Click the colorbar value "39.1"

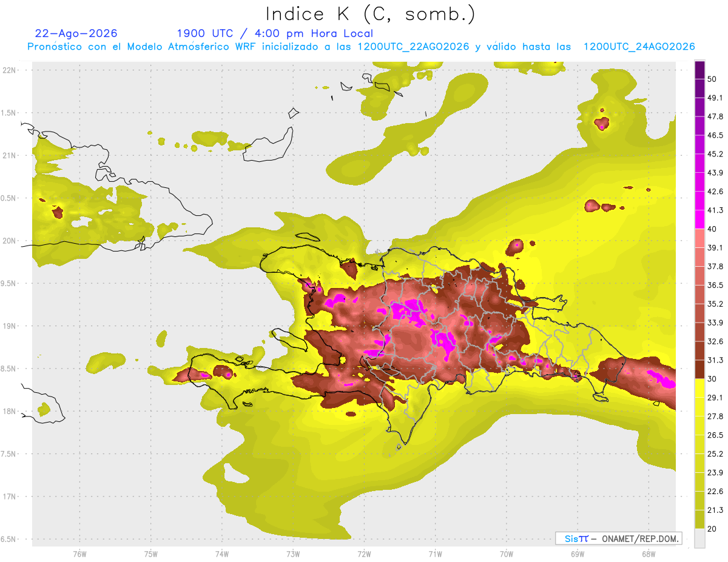tap(715, 247)
